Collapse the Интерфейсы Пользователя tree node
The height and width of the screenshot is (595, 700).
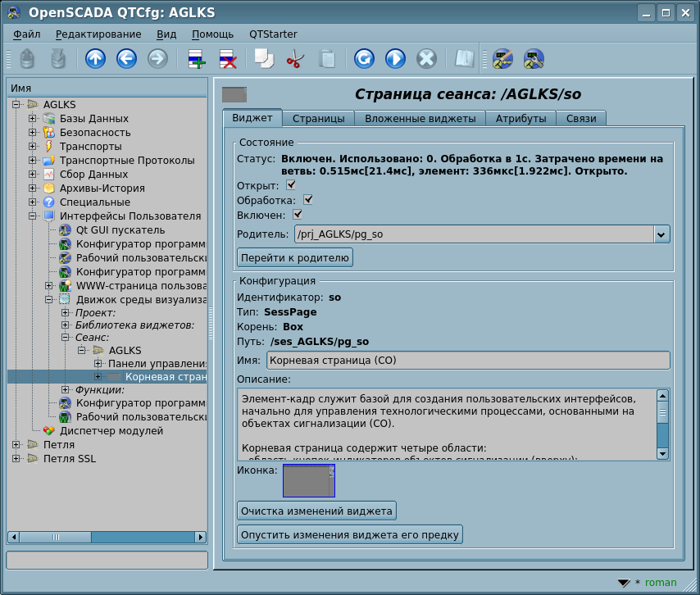32,216
